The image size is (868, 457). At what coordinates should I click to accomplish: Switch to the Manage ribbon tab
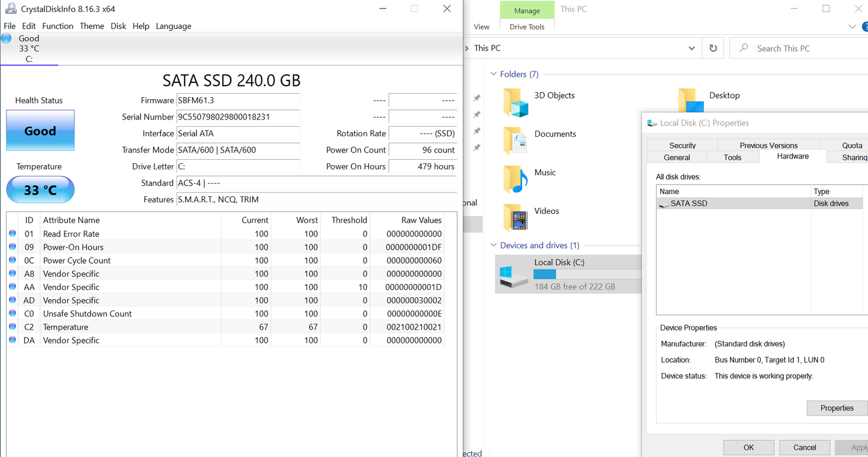click(527, 11)
